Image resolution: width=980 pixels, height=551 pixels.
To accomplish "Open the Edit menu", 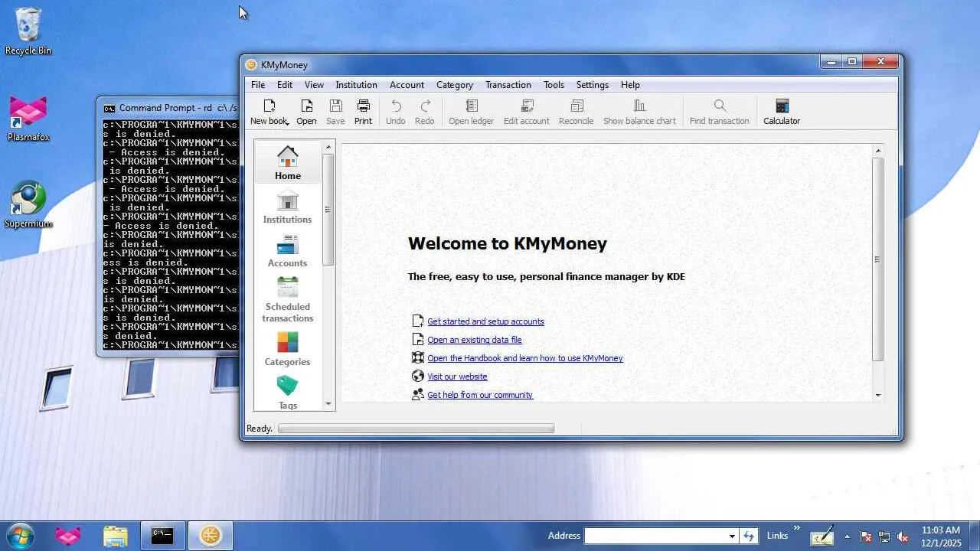I will tap(285, 85).
